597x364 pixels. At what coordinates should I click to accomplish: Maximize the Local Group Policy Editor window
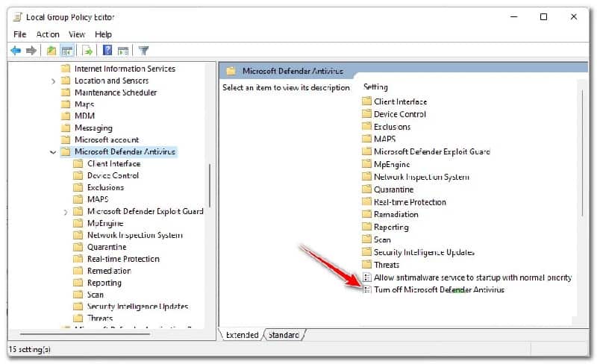544,16
